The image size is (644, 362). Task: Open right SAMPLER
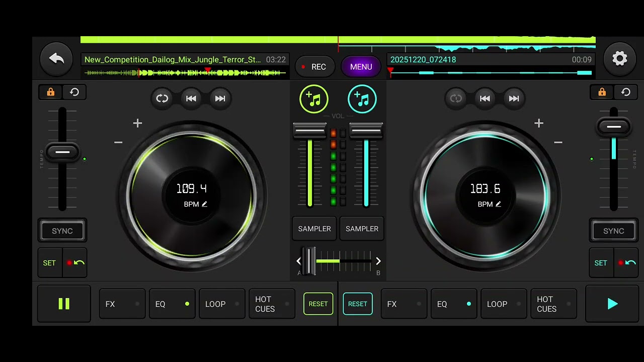click(362, 229)
